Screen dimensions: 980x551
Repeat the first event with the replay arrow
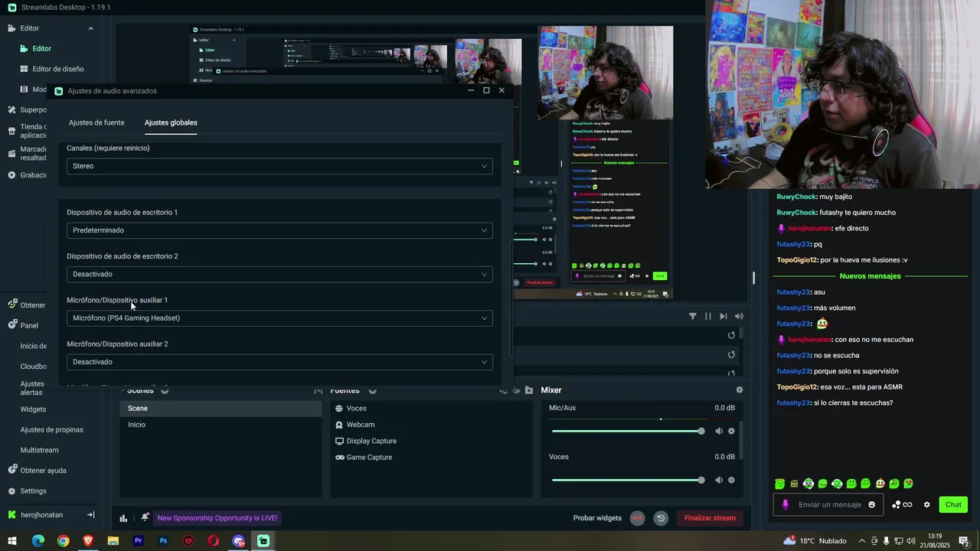731,335
